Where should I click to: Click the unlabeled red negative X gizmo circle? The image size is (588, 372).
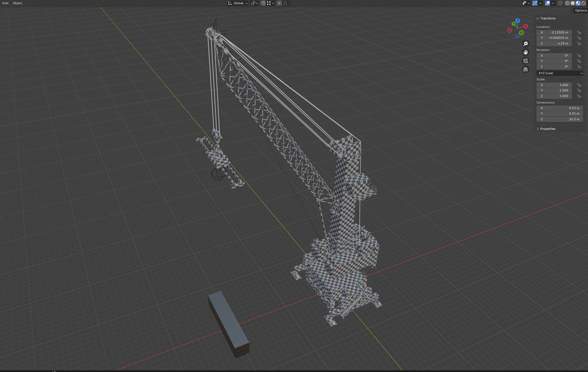(509, 30)
